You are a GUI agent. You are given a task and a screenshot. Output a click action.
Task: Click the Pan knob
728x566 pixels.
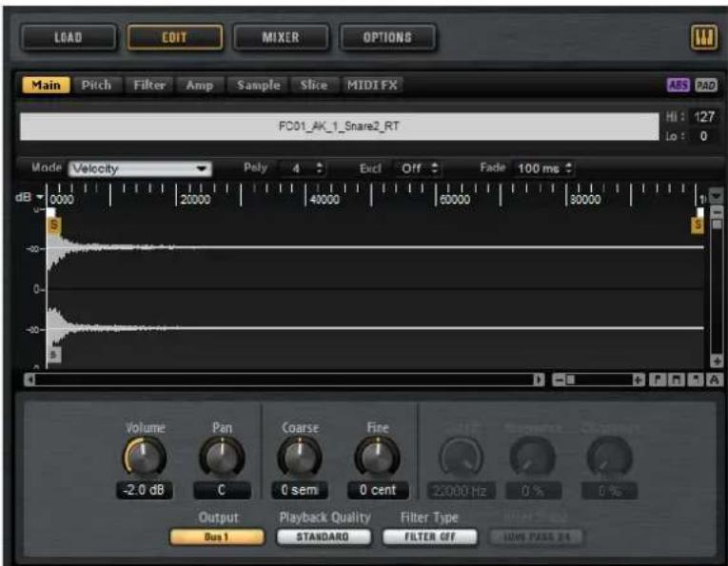coord(222,457)
